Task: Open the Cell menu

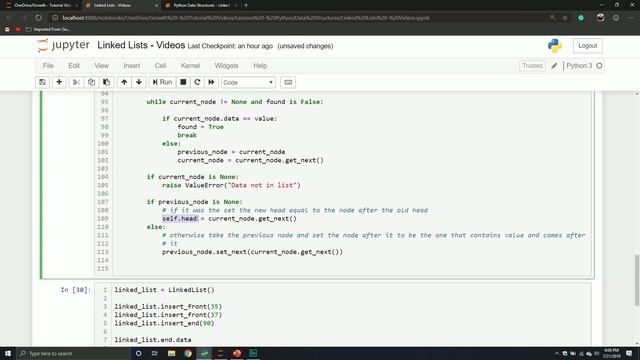Action: [160, 66]
